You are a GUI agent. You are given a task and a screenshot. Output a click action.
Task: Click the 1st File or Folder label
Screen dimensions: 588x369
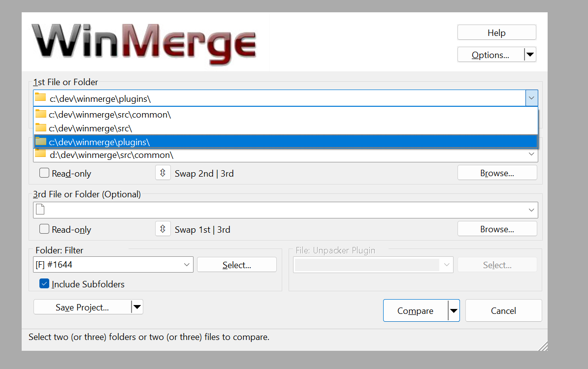coord(65,82)
